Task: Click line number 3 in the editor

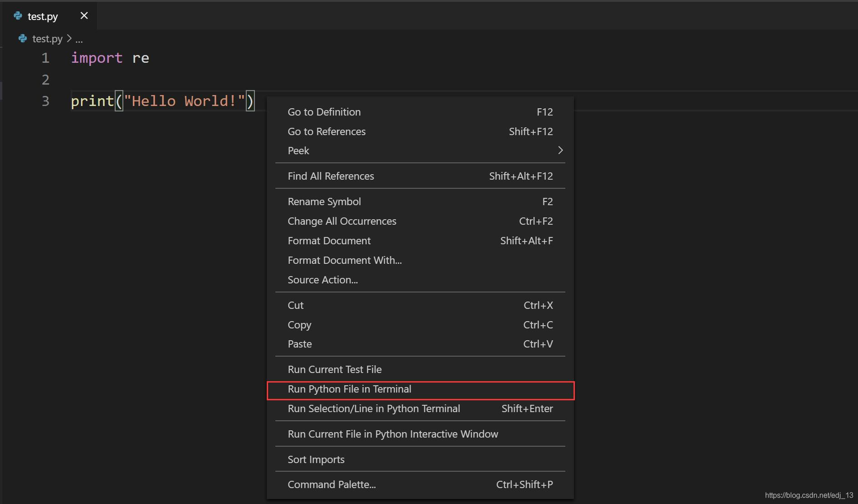Action: 45,101
